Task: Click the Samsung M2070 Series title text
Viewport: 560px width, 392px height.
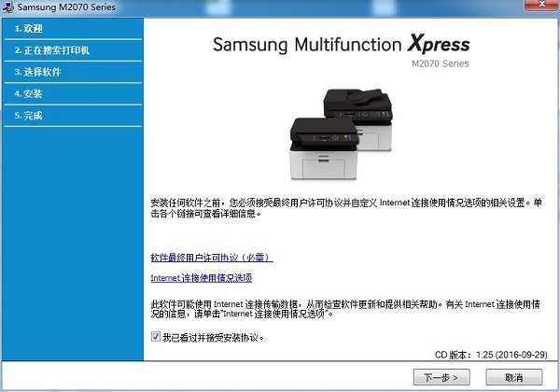Action: point(66,7)
